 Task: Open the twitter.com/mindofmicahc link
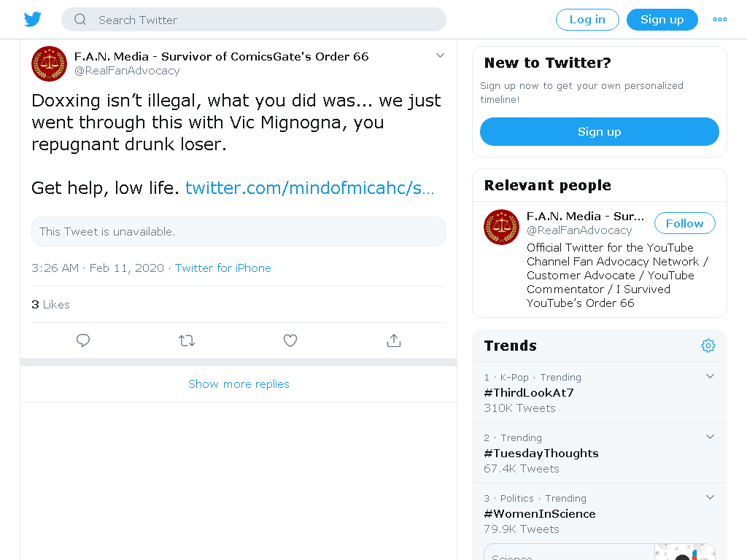309,188
